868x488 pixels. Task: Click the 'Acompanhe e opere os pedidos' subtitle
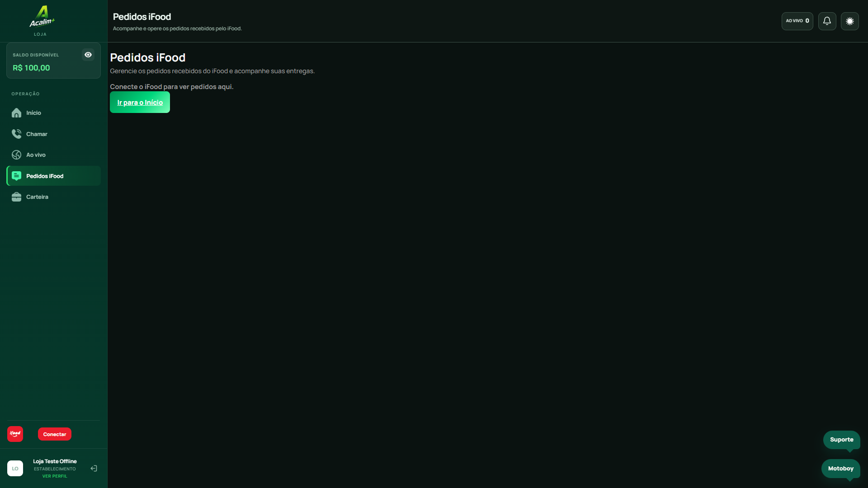tap(177, 28)
